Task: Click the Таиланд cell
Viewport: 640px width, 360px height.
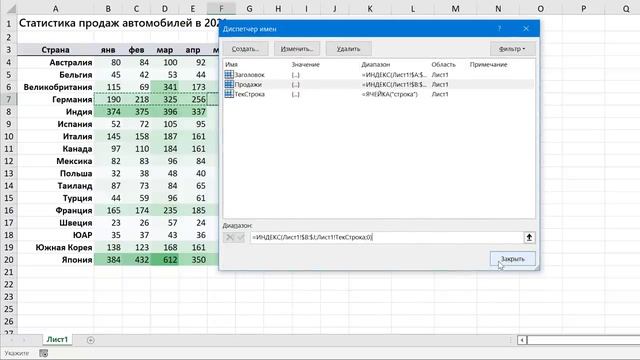Action: pos(56,186)
